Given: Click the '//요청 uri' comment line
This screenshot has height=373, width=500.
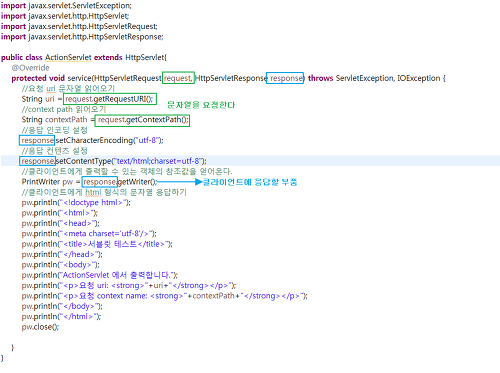Looking at the screenshot, I should 68,88.
